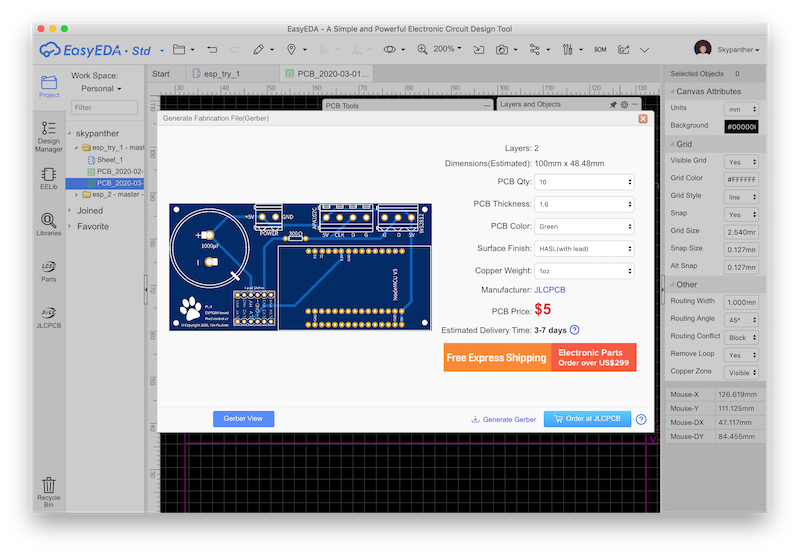
Task: Click the magnifier zoom icon
Action: tap(422, 49)
